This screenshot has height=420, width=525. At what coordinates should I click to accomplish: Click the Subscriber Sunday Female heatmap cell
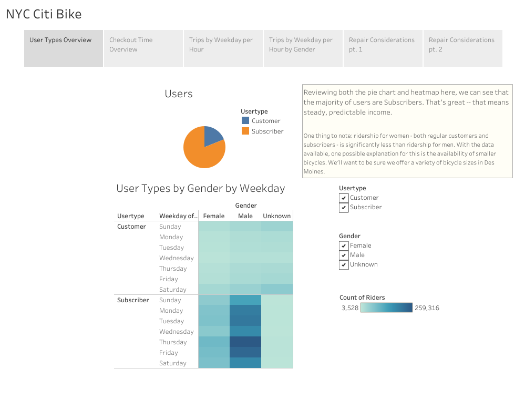click(214, 300)
